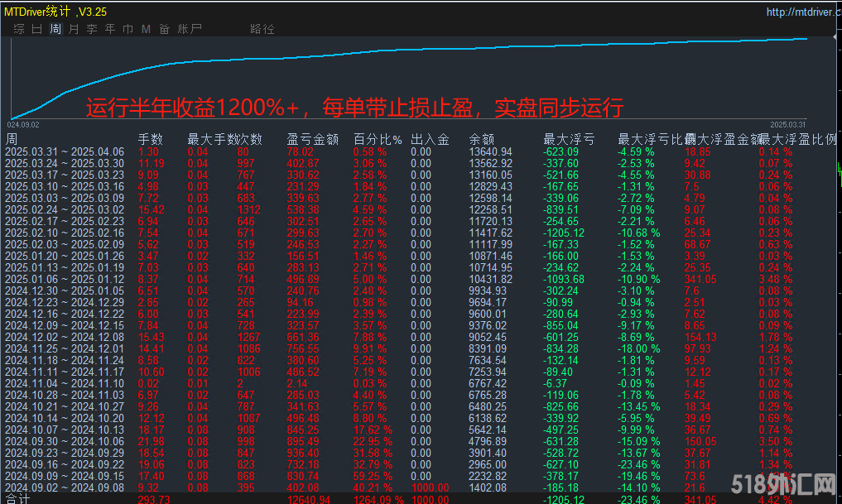The image size is (842, 504).
Task: Click the 合计 totals row label
Action: click(x=17, y=499)
